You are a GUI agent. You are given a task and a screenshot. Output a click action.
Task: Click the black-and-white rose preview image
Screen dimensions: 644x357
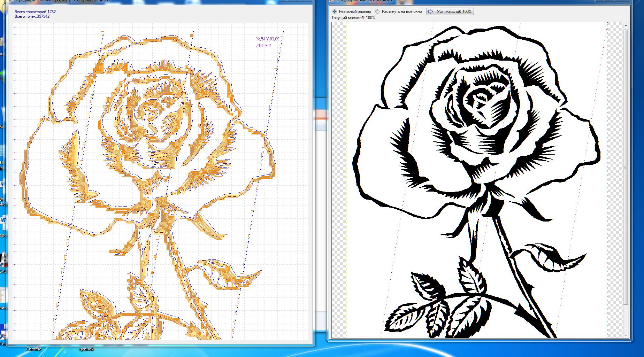477,180
